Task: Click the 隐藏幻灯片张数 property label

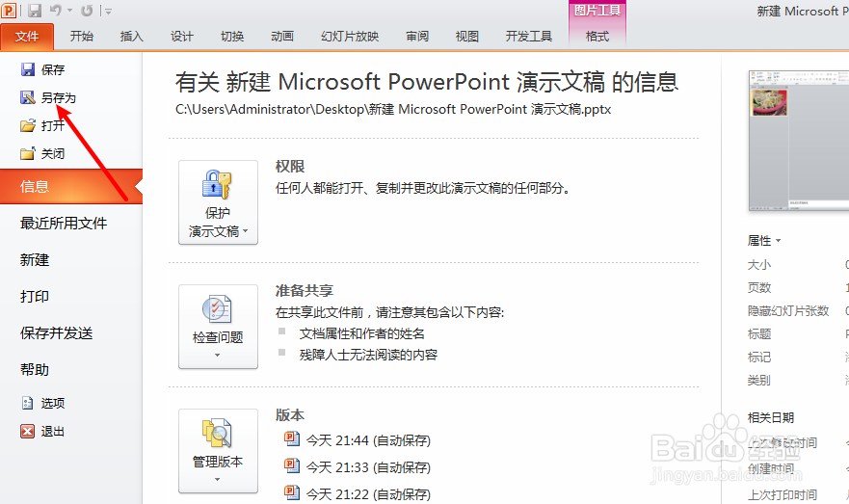Action: point(788,310)
